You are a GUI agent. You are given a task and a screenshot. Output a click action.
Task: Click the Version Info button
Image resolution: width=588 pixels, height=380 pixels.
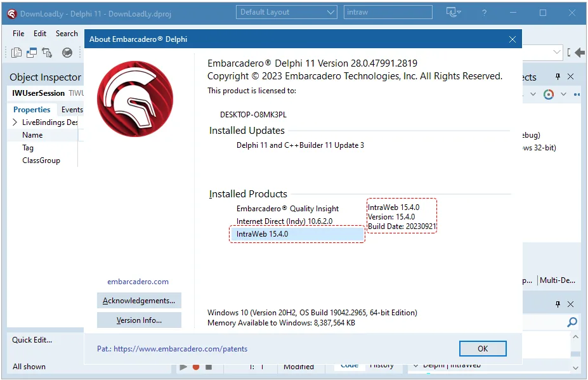(x=139, y=320)
